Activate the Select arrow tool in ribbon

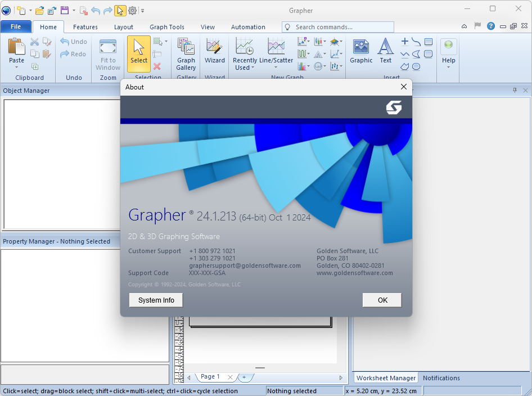139,53
